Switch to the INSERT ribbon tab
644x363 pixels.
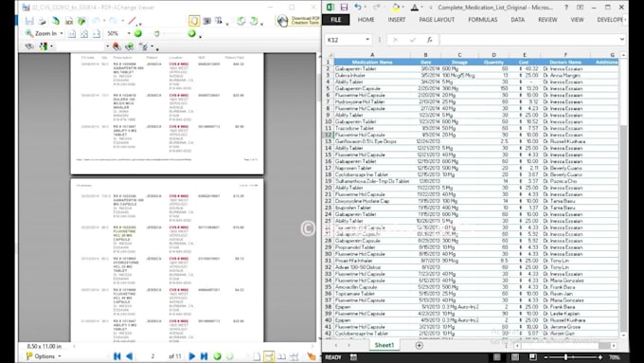tap(396, 19)
